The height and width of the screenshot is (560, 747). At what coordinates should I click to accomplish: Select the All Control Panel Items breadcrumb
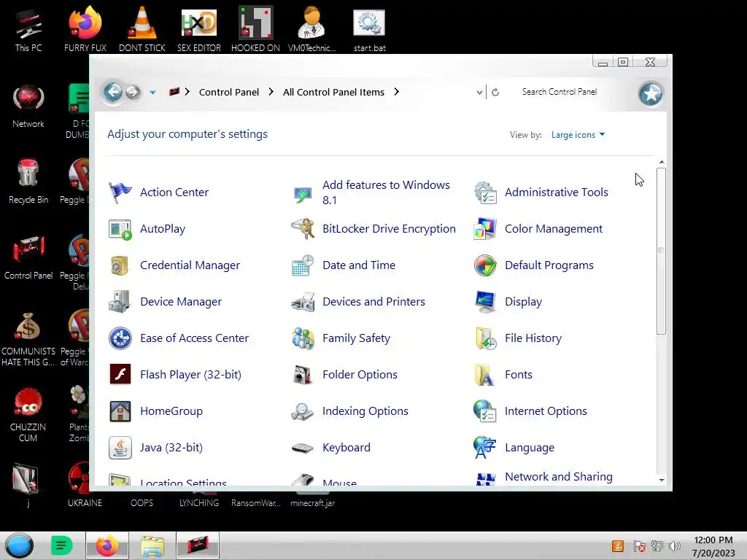[x=333, y=93]
